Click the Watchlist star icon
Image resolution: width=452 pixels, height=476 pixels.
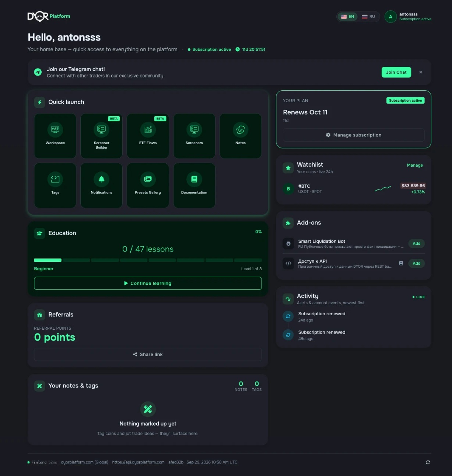[288, 168]
